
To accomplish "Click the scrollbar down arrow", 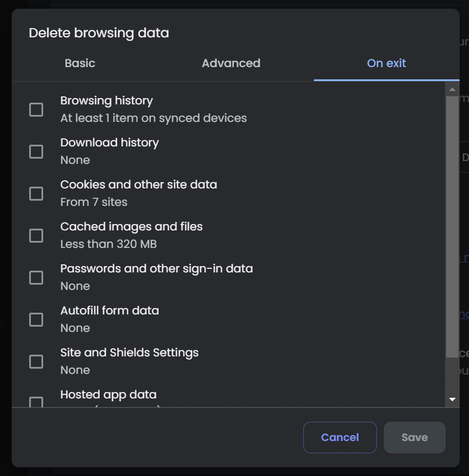I will click(x=452, y=400).
